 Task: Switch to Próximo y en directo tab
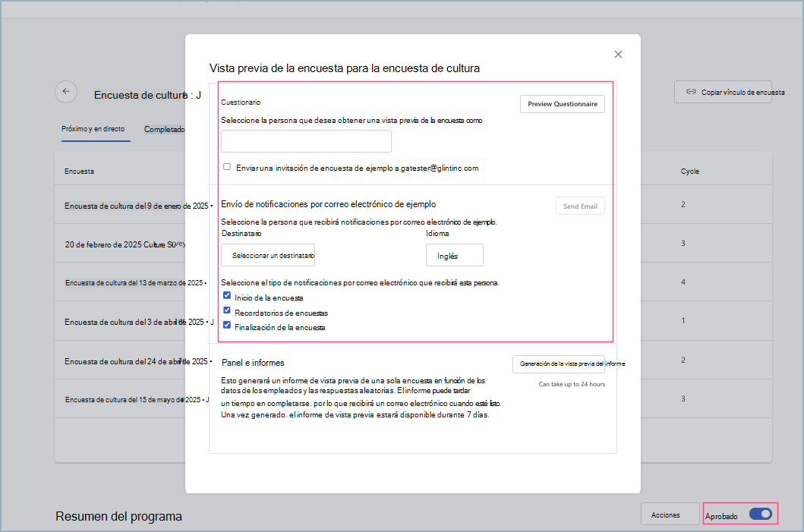pyautogui.click(x=93, y=129)
